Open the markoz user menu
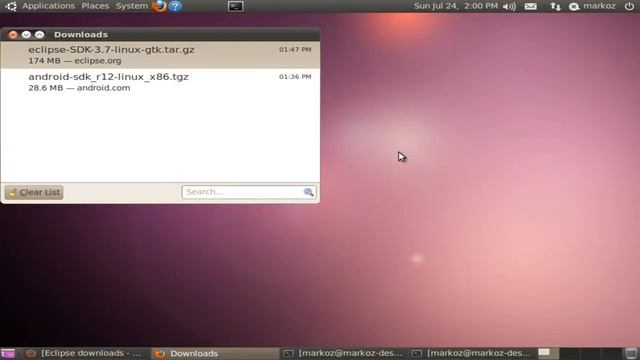Image resolution: width=640 pixels, height=360 pixels. pos(599,6)
